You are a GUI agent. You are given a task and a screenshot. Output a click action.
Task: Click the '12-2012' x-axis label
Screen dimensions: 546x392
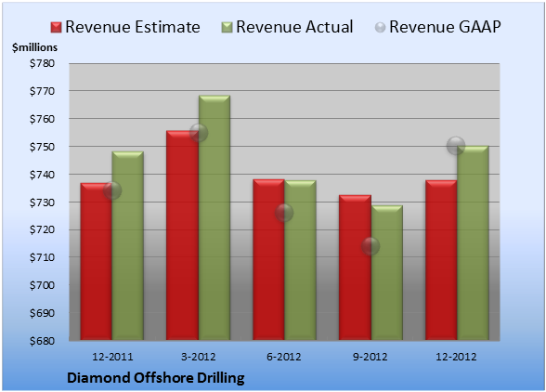pos(456,357)
